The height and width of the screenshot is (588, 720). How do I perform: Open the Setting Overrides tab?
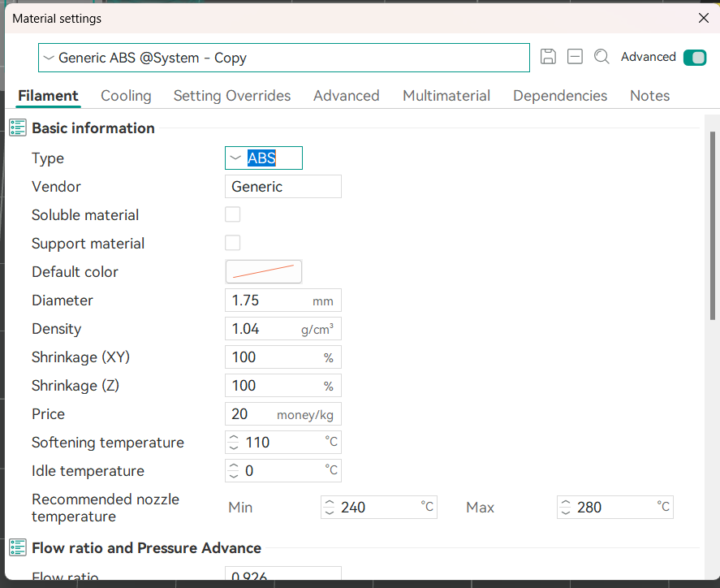(232, 96)
